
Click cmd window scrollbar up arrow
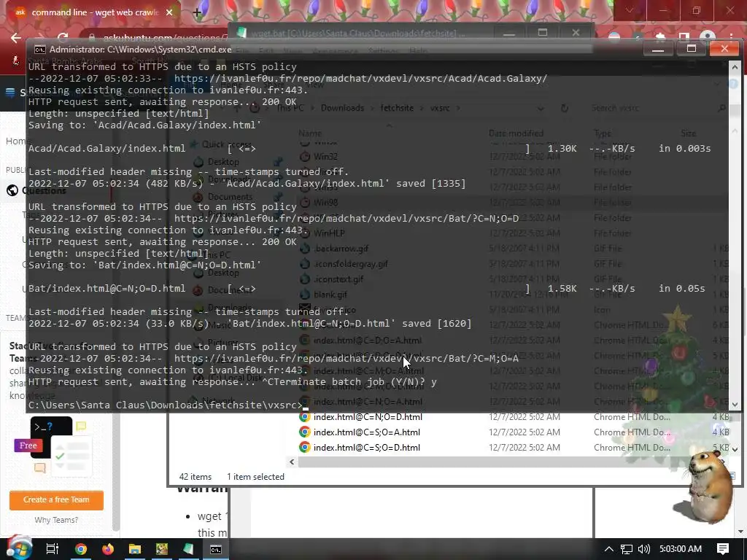pyautogui.click(x=735, y=67)
